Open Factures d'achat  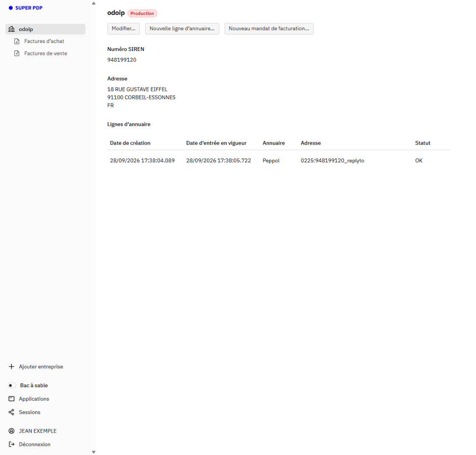click(x=44, y=41)
